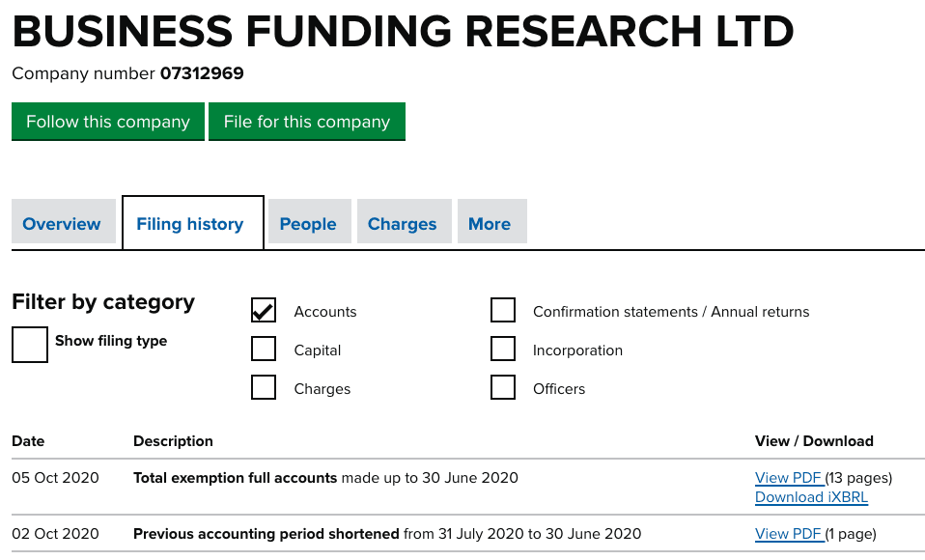Click the Follow this company button
This screenshot has height=560, width=925.
(x=108, y=122)
